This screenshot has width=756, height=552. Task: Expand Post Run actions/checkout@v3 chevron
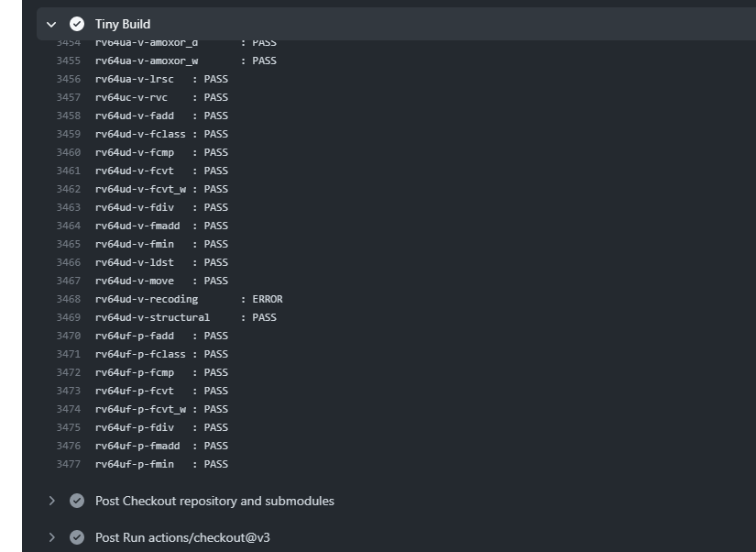pos(51,537)
